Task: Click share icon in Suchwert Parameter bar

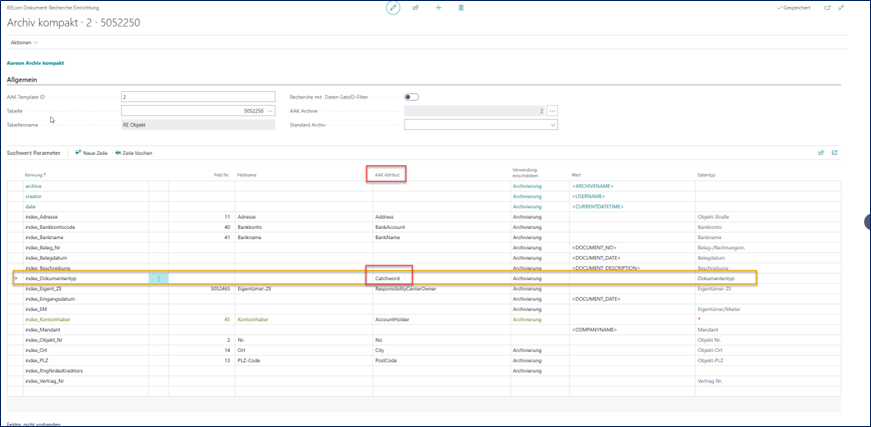Action: pos(821,152)
